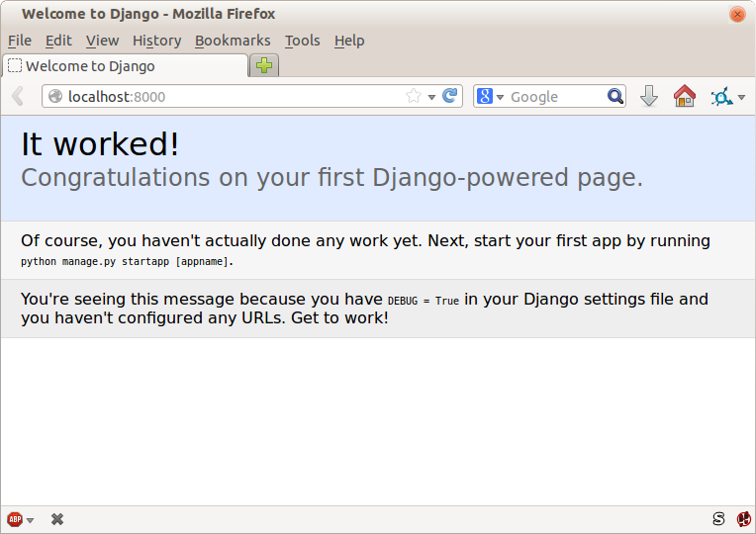The width and height of the screenshot is (756, 534).
Task: Click the blue network add-on toolbar icon
Action: tap(721, 96)
